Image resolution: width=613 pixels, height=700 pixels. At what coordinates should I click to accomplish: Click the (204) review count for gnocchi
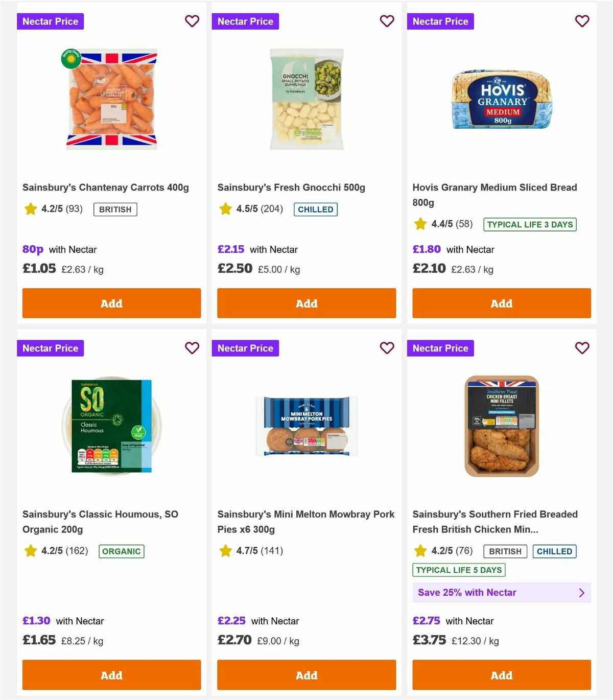click(271, 209)
